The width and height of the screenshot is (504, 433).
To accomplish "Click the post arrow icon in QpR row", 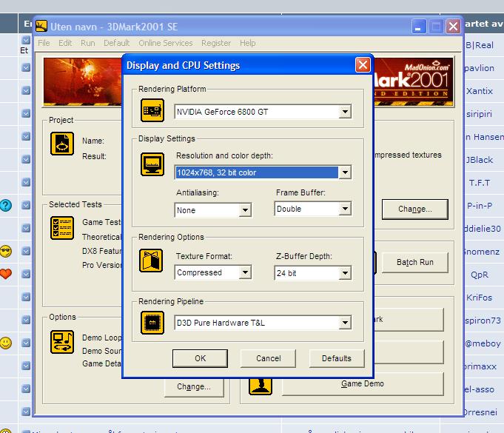I will [x=26, y=274].
